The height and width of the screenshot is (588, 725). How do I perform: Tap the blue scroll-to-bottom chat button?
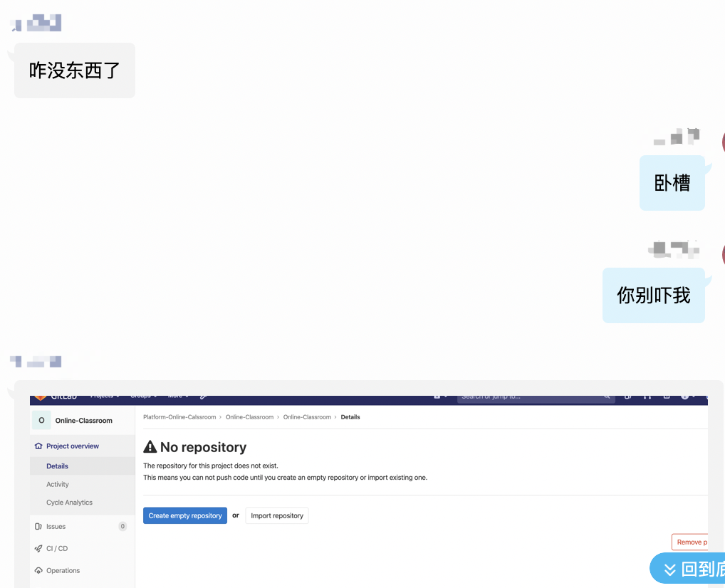point(687,568)
